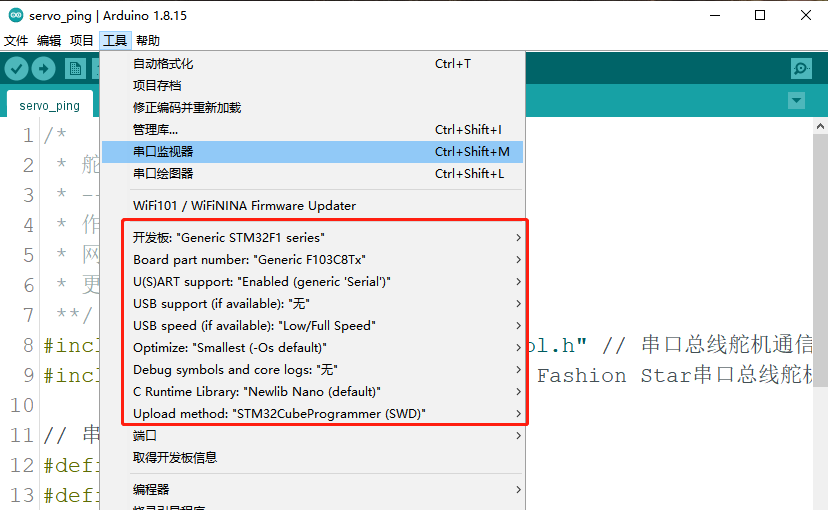The width and height of the screenshot is (828, 510).
Task: Expand the 端口 submenu
Action: click(145, 436)
